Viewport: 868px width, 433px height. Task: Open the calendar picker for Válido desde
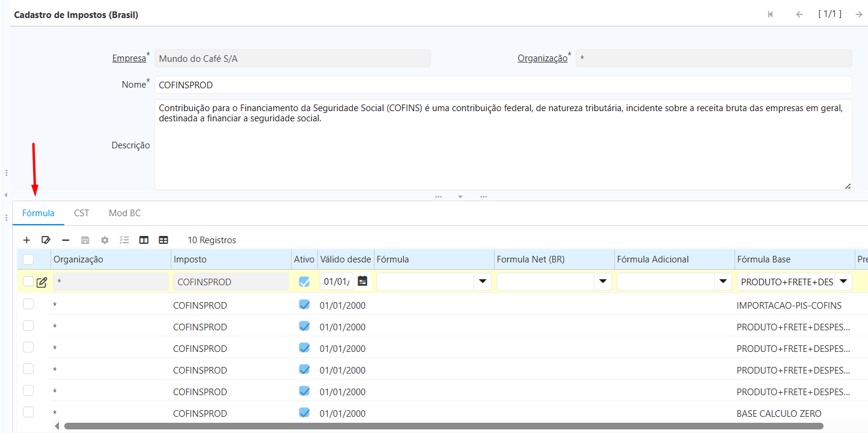tap(362, 281)
